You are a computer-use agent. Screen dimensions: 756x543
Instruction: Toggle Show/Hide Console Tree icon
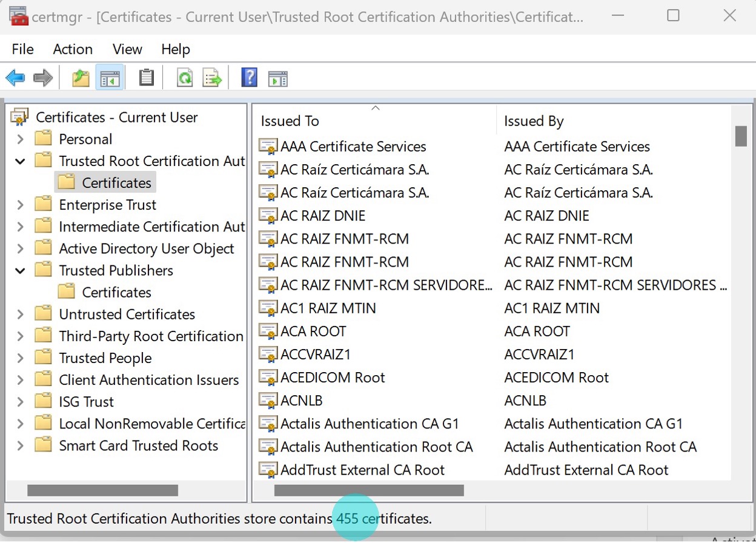coord(110,78)
